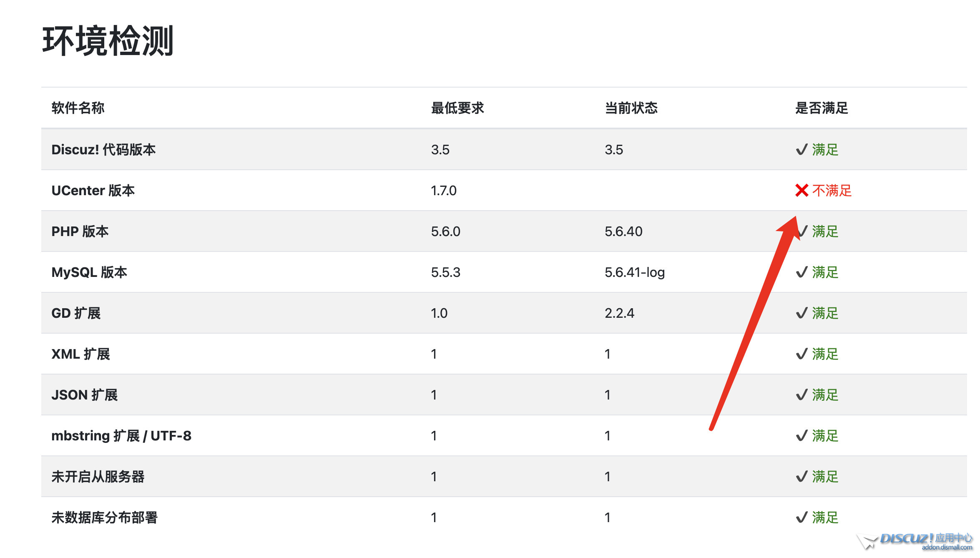Click the mbstring 扩展 checkmark icon
This screenshot has width=980, height=558.
(x=801, y=436)
